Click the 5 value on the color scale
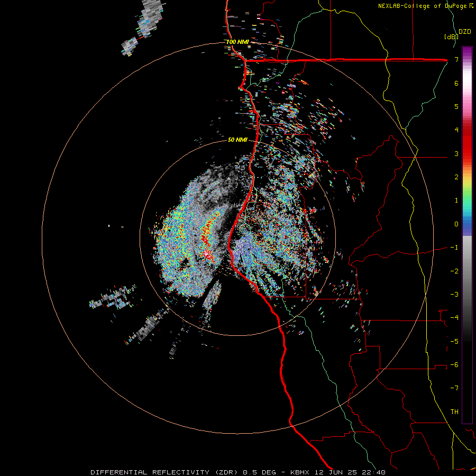This screenshot has height=476, width=476. point(456,106)
